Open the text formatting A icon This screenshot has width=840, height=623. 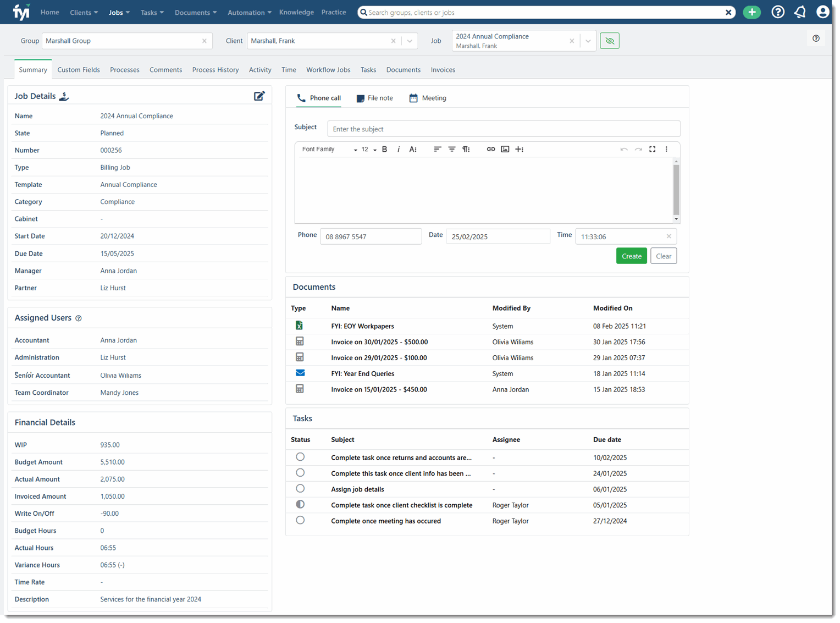point(413,149)
